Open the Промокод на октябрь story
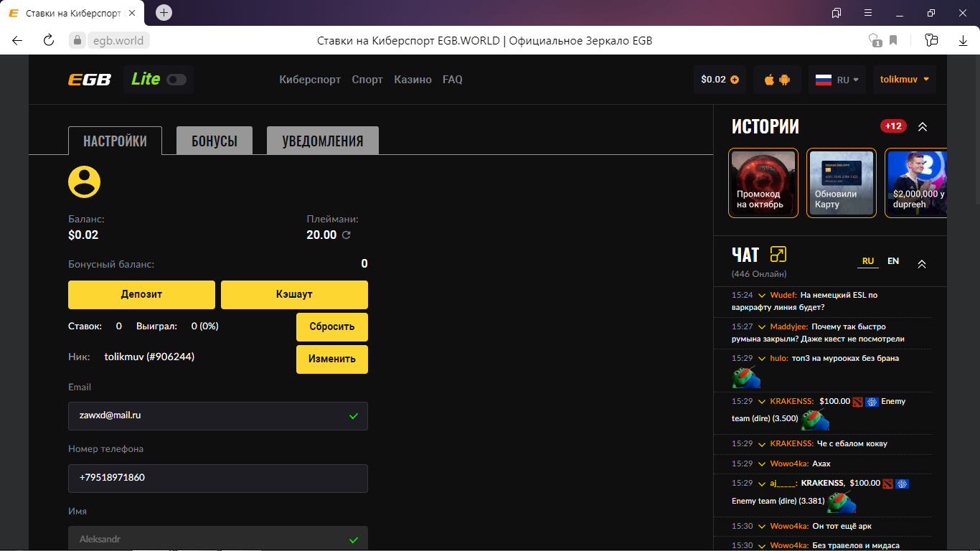980x551 pixels. tap(763, 182)
